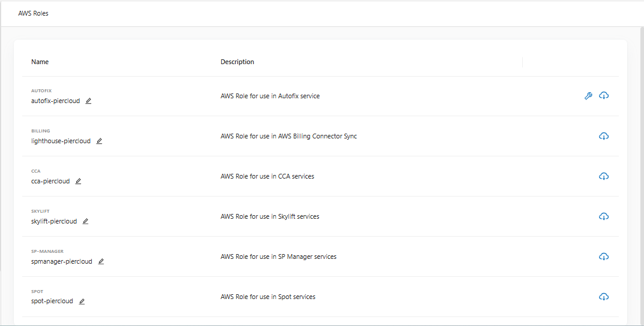
Task: Download the cca-piercloud role via cloud icon
Action: click(604, 176)
